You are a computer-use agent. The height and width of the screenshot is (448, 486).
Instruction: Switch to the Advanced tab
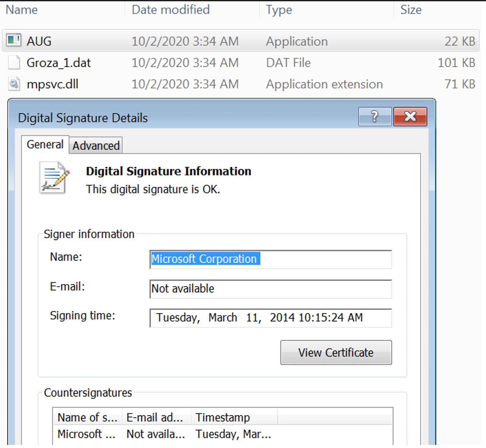pos(96,145)
